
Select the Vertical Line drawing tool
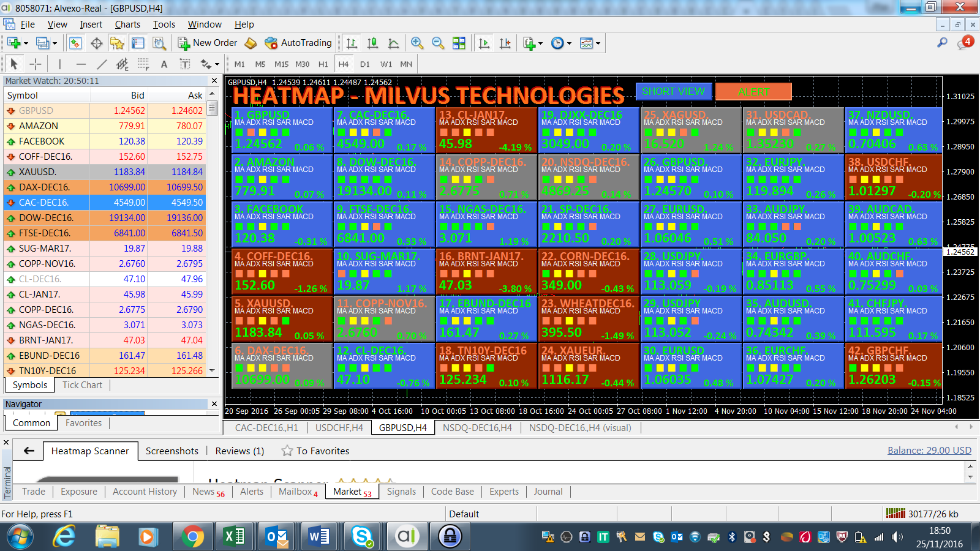pos(60,64)
